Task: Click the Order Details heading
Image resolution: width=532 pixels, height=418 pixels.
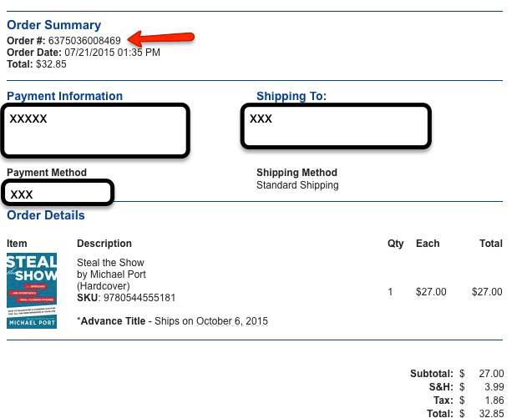Action: (46, 215)
